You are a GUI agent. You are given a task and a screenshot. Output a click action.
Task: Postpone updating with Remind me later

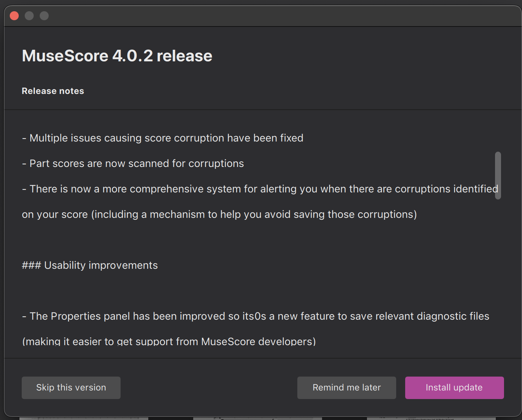coord(346,387)
